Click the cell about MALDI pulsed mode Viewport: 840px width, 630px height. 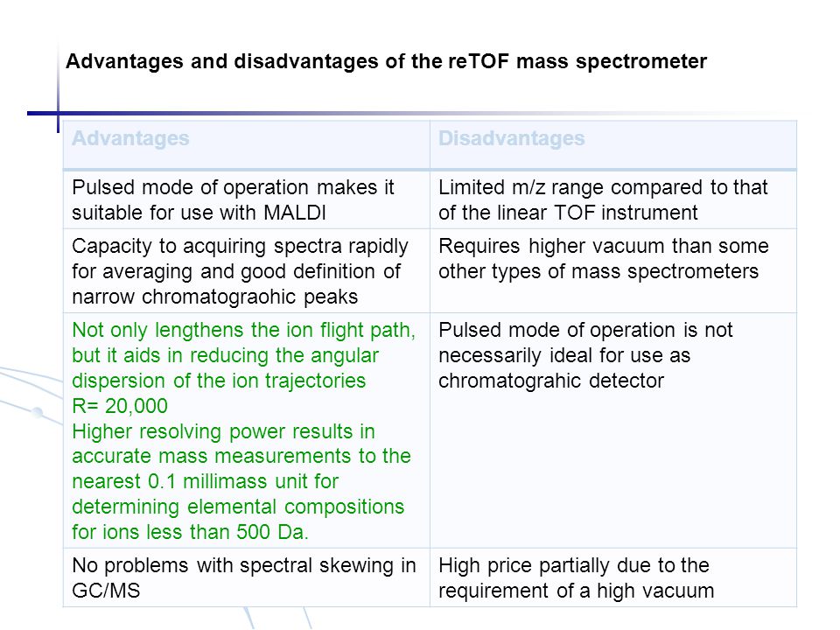coord(246,199)
